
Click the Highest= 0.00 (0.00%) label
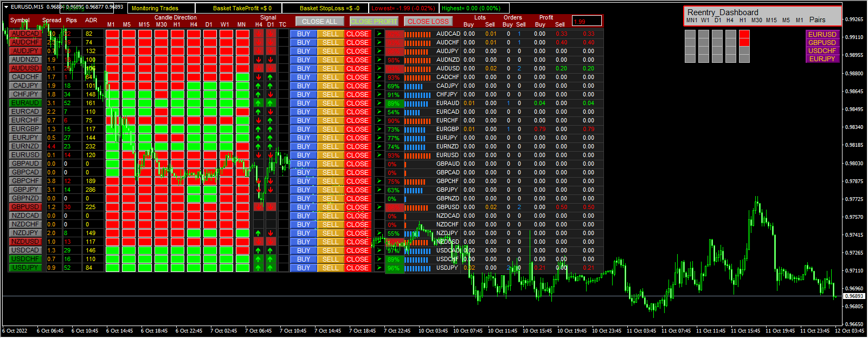pos(471,8)
